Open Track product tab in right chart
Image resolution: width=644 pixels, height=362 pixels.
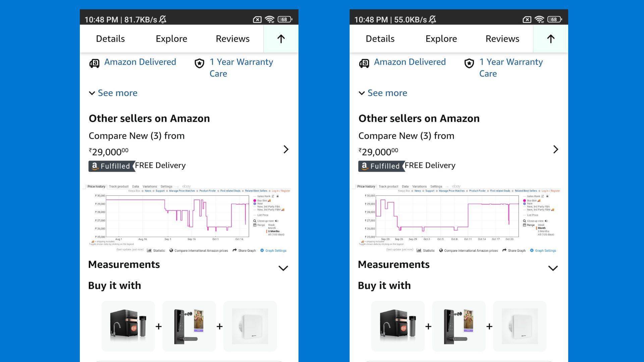(388, 186)
